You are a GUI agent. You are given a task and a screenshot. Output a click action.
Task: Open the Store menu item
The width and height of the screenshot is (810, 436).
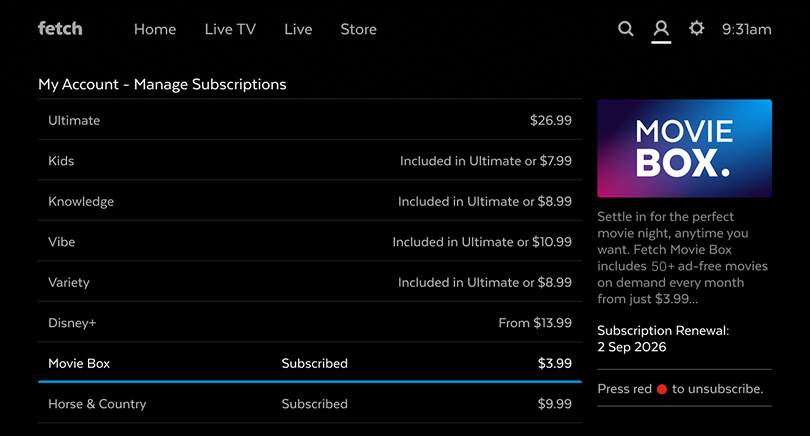click(359, 29)
